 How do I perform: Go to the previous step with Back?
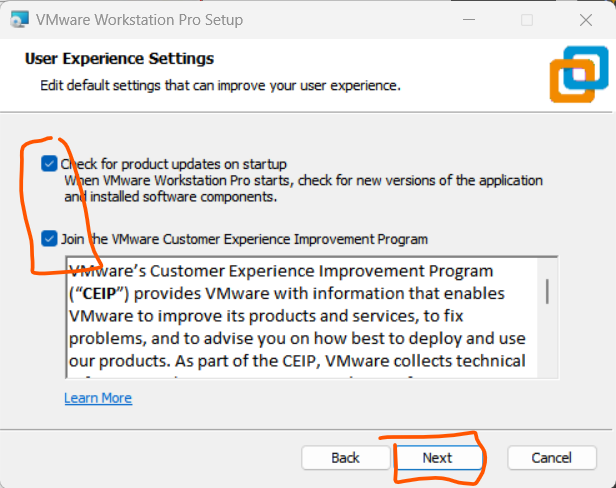click(x=345, y=458)
